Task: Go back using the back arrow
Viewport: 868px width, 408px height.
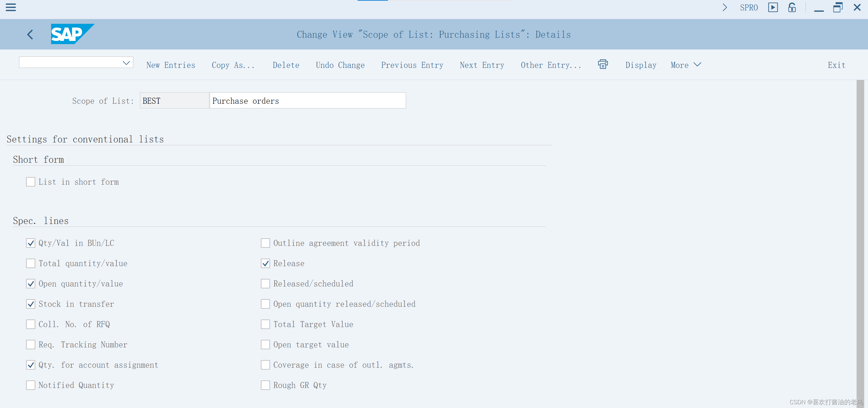Action: tap(30, 34)
